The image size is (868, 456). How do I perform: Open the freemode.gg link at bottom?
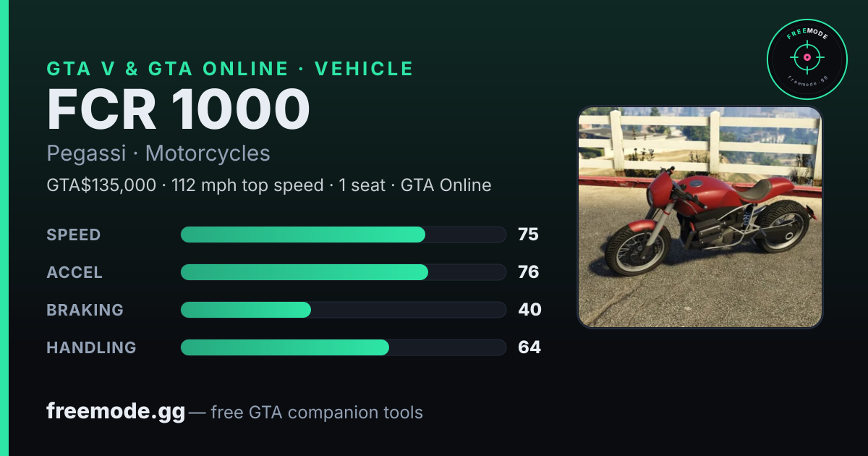[116, 412]
